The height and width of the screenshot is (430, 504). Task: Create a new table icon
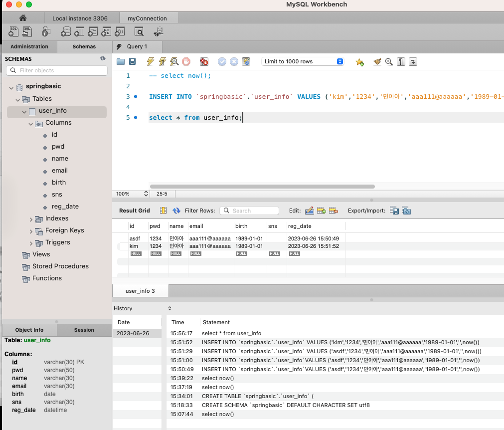(79, 31)
